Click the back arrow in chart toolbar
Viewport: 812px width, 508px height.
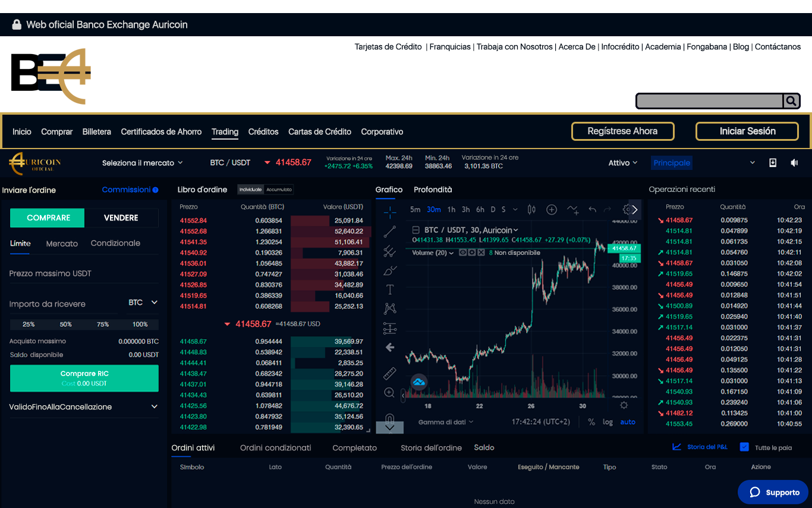click(x=389, y=347)
